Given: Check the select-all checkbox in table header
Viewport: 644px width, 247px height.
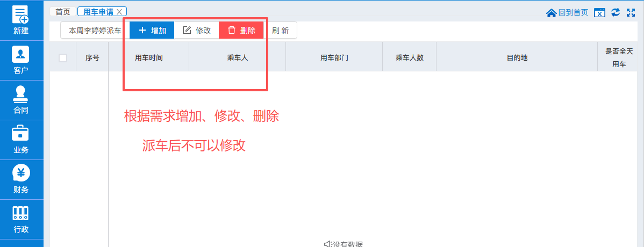Looking at the screenshot, I should tap(63, 58).
